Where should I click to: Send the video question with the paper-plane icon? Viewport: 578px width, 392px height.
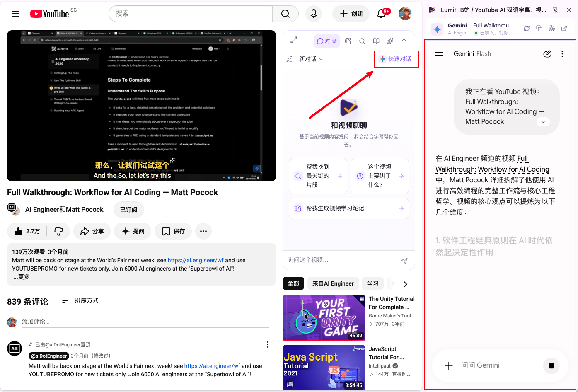coord(404,261)
